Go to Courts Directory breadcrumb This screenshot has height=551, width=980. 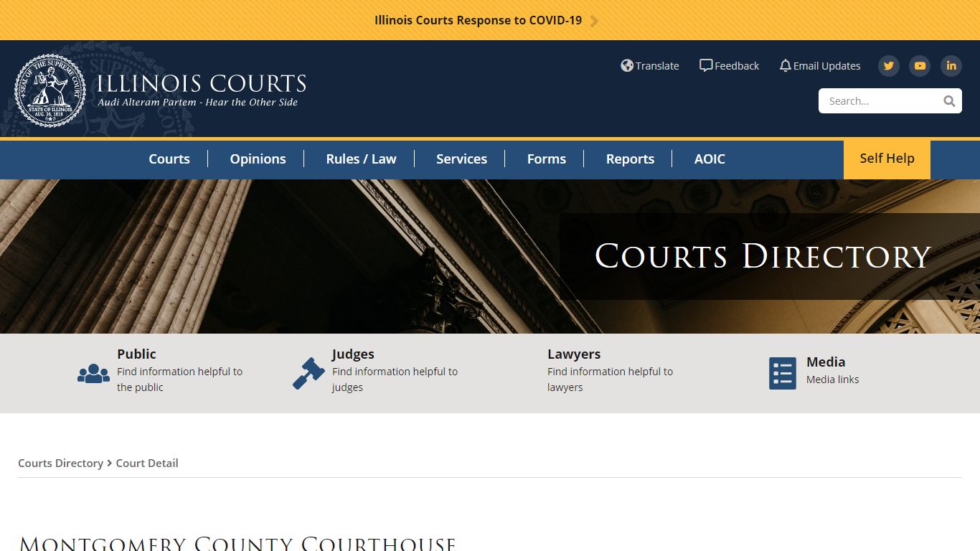[x=60, y=463]
